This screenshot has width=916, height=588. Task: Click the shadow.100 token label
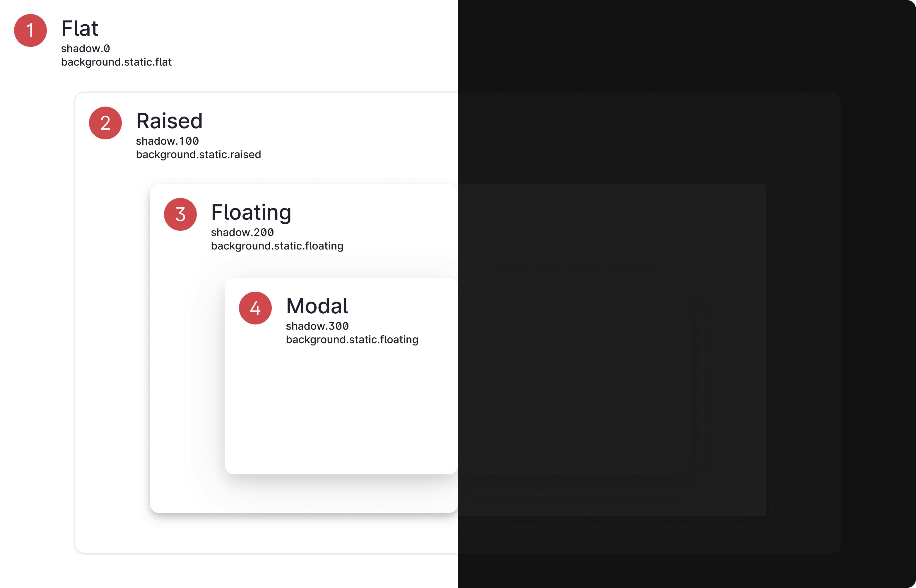click(x=167, y=141)
